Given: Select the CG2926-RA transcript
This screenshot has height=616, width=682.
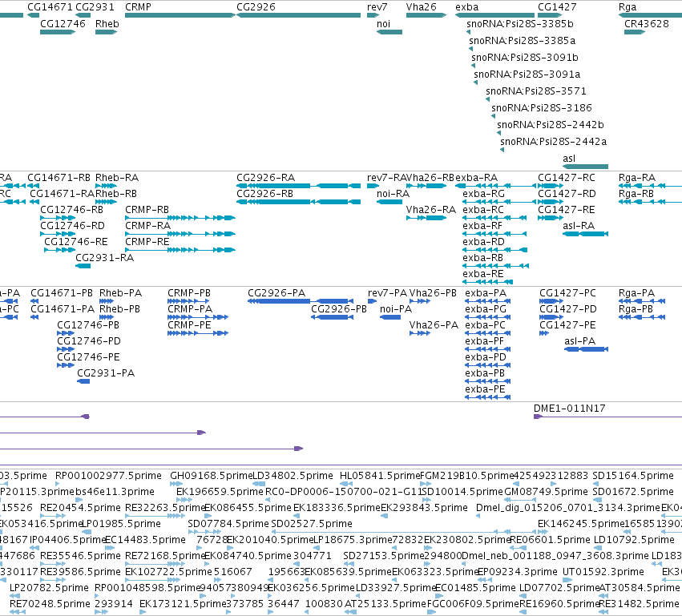Looking at the screenshot, I should click(298, 186).
